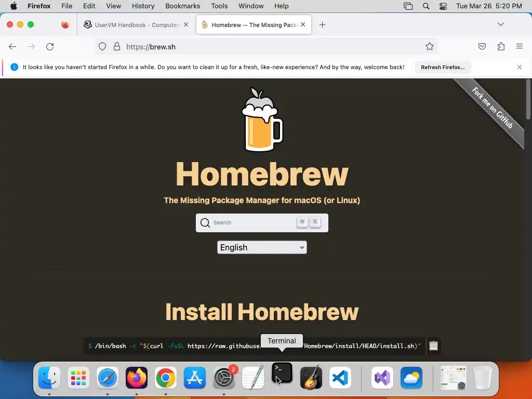Open the Weather app from the Dock
The image size is (532, 399).
click(411, 378)
